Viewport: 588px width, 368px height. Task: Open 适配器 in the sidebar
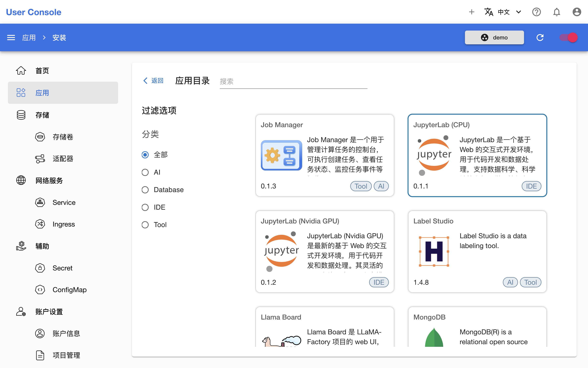pyautogui.click(x=63, y=159)
